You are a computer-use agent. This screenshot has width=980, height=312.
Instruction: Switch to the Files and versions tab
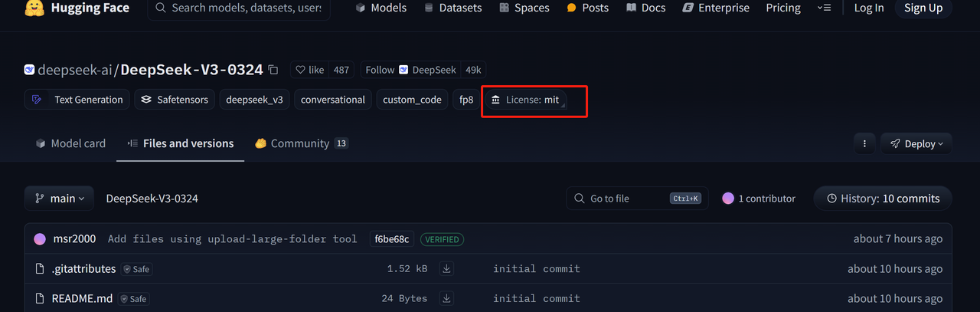(x=180, y=143)
